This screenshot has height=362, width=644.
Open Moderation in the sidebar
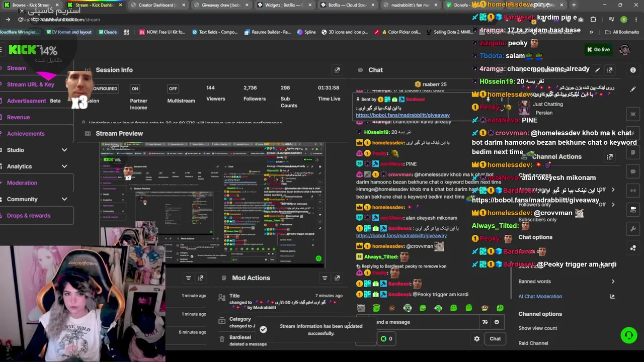point(22,183)
